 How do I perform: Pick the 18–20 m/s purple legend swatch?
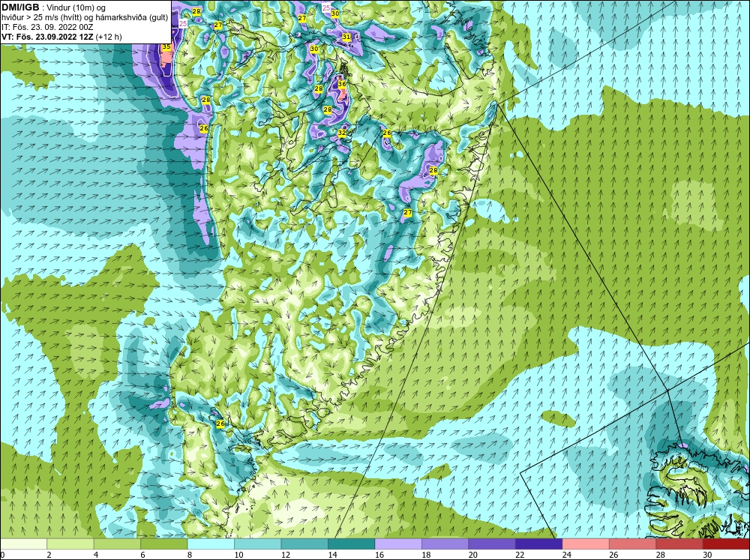coord(445,544)
